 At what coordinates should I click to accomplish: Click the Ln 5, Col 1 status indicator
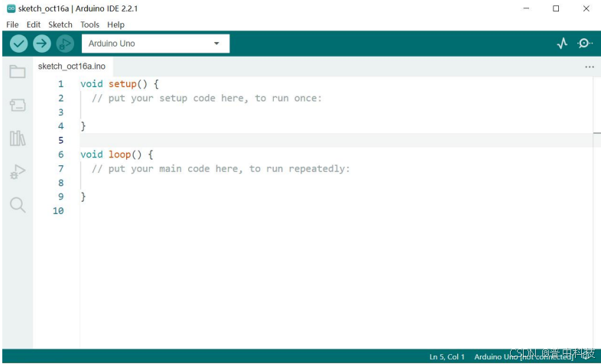[447, 356]
